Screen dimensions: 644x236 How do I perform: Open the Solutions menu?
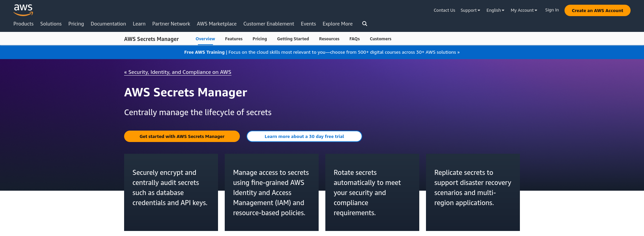click(51, 24)
